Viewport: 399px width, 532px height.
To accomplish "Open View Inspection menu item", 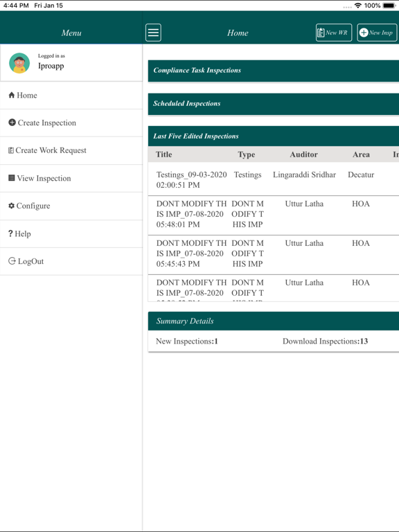I will coord(71,178).
